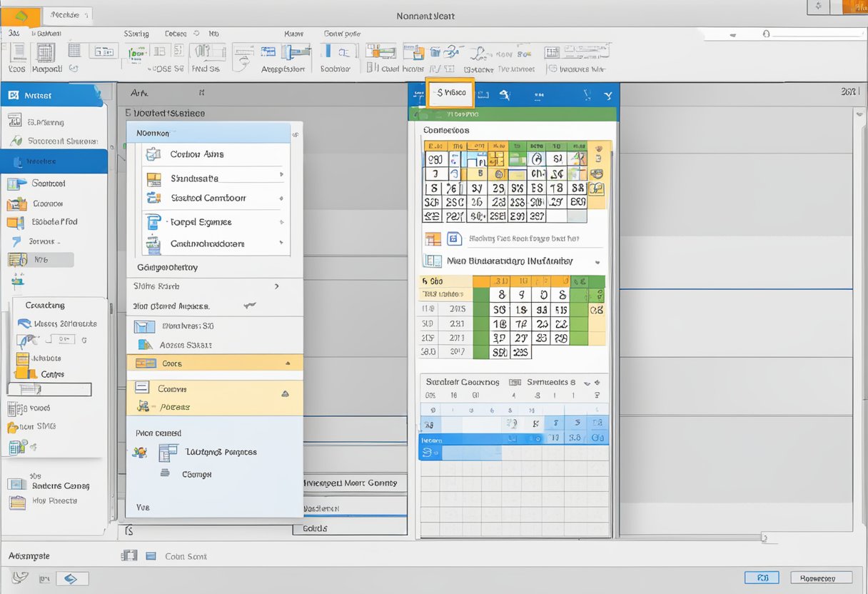Screen dimensions: 868x594
Task: Expand the Slohe Rarch submenu chevron
Action: 277,286
